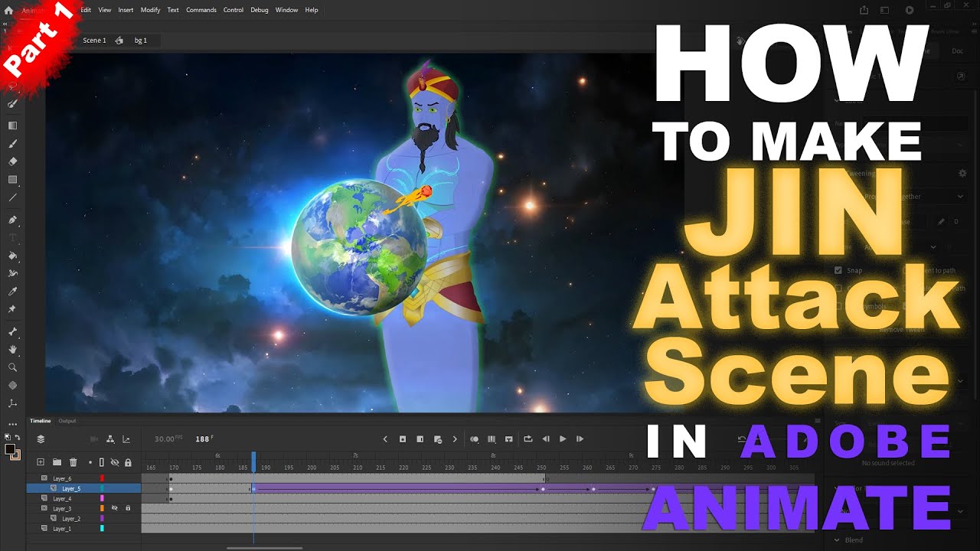Go to previous keyframe arrow
This screenshot has height=551, width=980.
tap(385, 439)
